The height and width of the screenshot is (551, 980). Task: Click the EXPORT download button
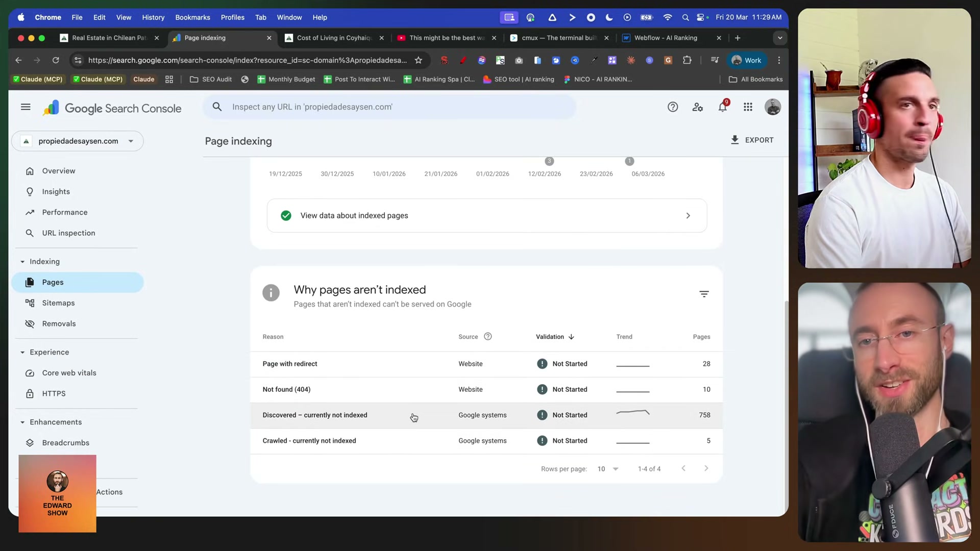click(x=752, y=140)
